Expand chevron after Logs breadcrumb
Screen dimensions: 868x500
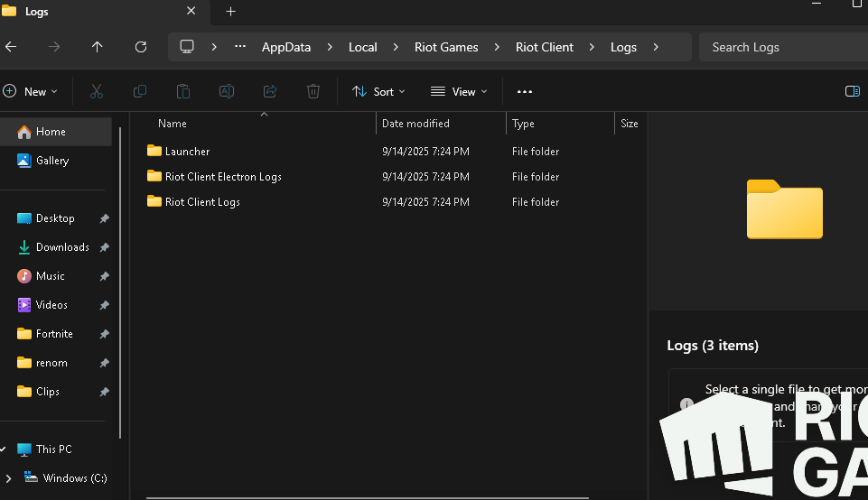coord(656,47)
